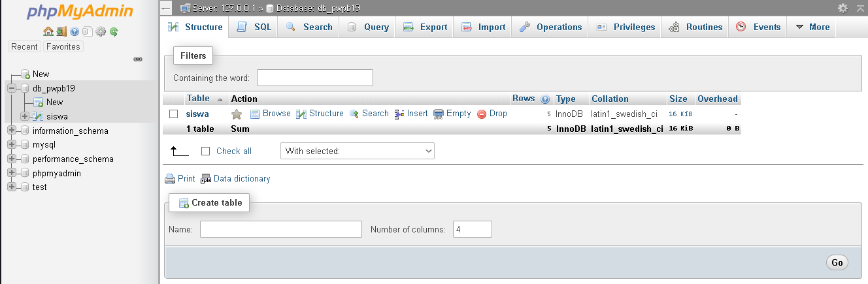Image resolution: width=868 pixels, height=284 pixels.
Task: Click the Empty action for siswa table
Action: (x=452, y=114)
